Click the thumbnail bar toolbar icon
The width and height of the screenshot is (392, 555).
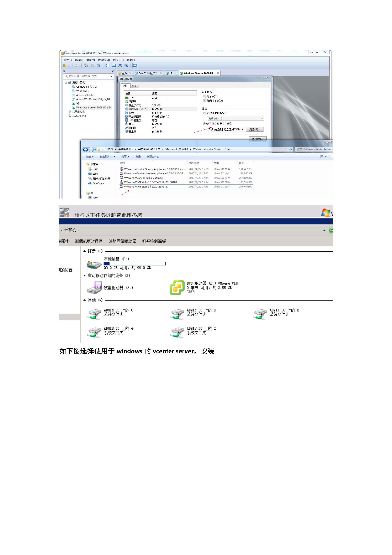[114, 66]
